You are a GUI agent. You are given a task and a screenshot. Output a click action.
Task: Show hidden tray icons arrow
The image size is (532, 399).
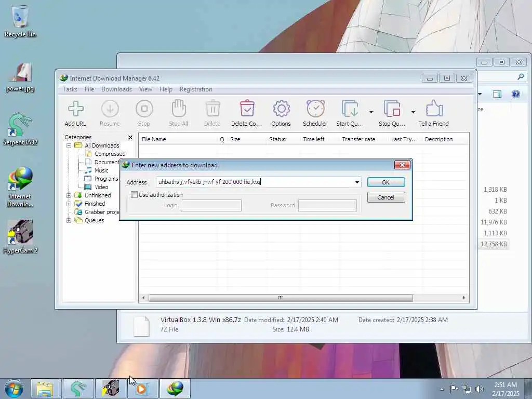[x=442, y=389]
